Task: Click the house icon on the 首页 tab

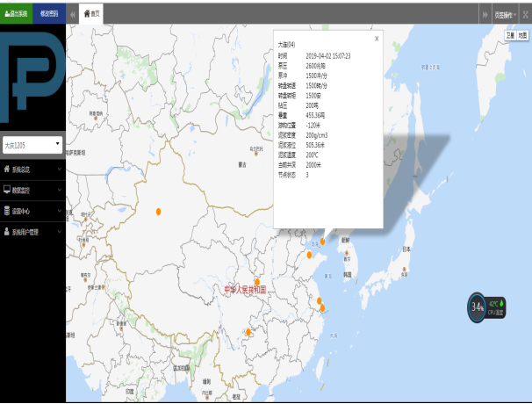Action: [x=87, y=13]
